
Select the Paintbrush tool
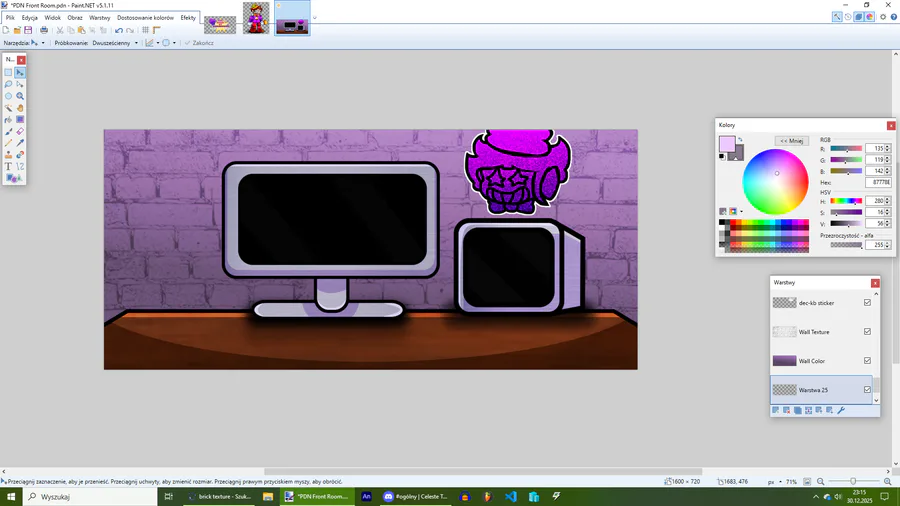coord(8,131)
